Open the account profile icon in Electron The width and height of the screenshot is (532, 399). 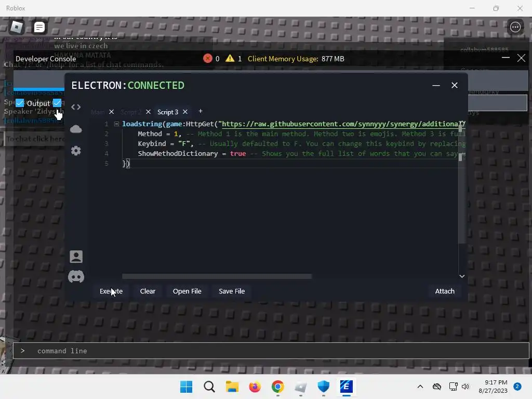[x=76, y=257]
